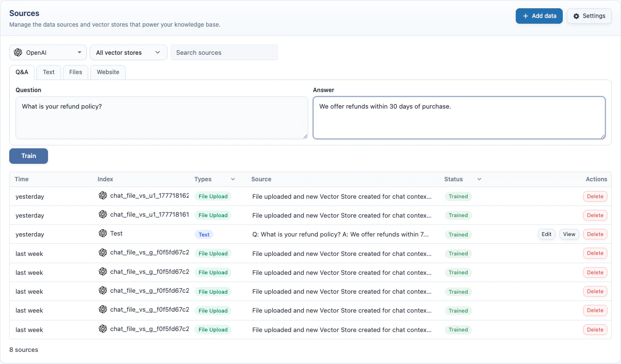This screenshot has height=364, width=621.
Task: Click the plus icon on Add data
Action: tap(525, 16)
